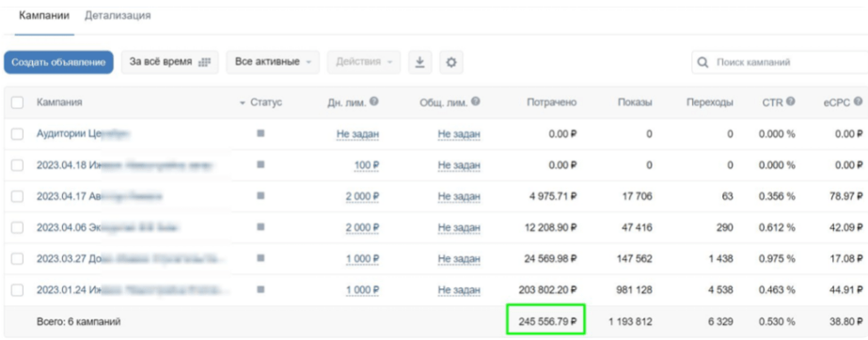The image size is (868, 340).
Task: Click the spent value 24 569.98 ₽
Action: (551, 258)
